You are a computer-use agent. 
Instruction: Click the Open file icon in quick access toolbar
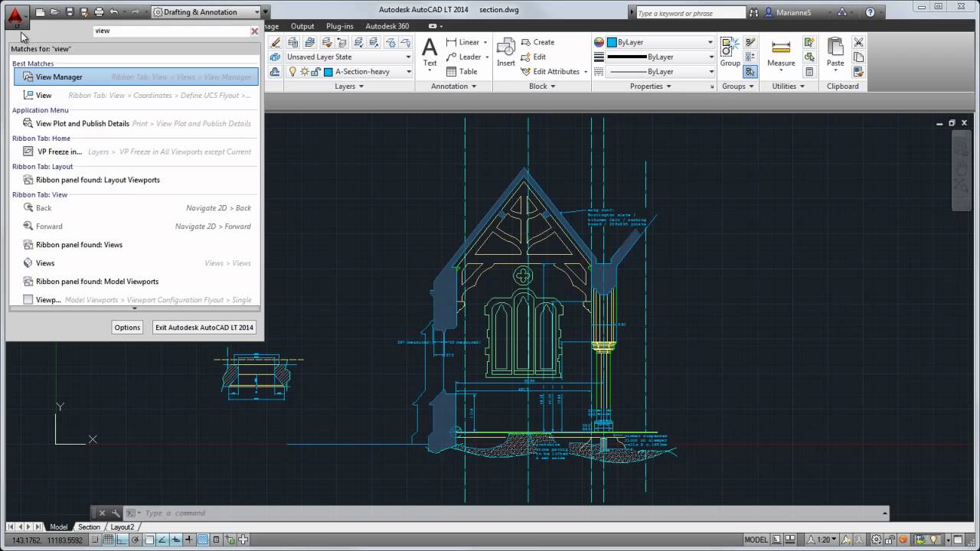pyautogui.click(x=54, y=12)
